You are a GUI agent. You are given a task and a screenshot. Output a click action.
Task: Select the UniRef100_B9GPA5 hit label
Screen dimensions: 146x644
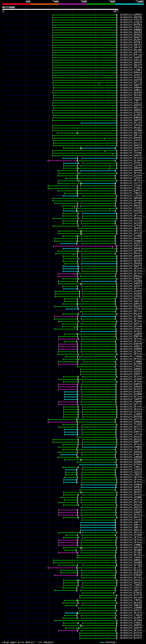(x=131, y=138)
